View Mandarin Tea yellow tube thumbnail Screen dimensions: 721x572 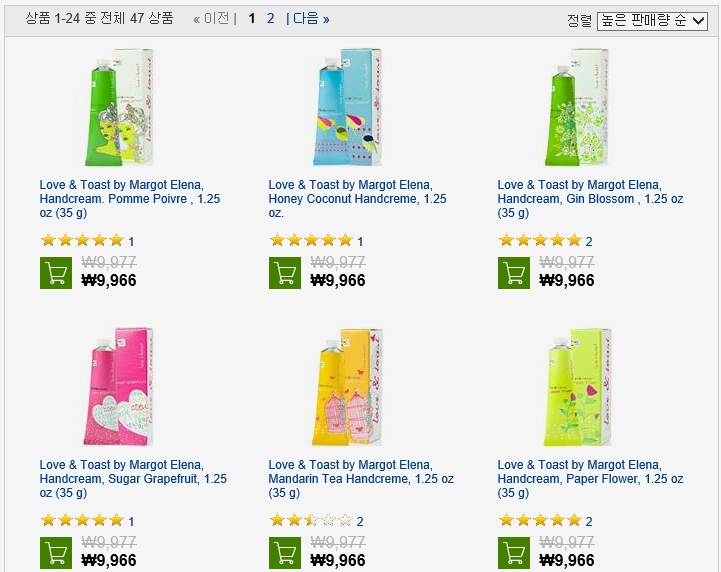347,387
